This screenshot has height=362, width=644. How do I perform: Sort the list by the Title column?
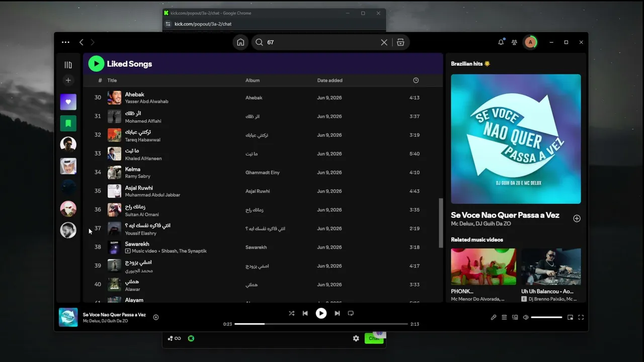click(x=112, y=80)
